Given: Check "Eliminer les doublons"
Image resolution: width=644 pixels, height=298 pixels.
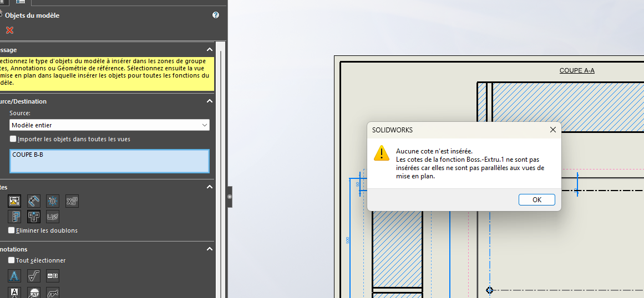Looking at the screenshot, I should [x=12, y=230].
